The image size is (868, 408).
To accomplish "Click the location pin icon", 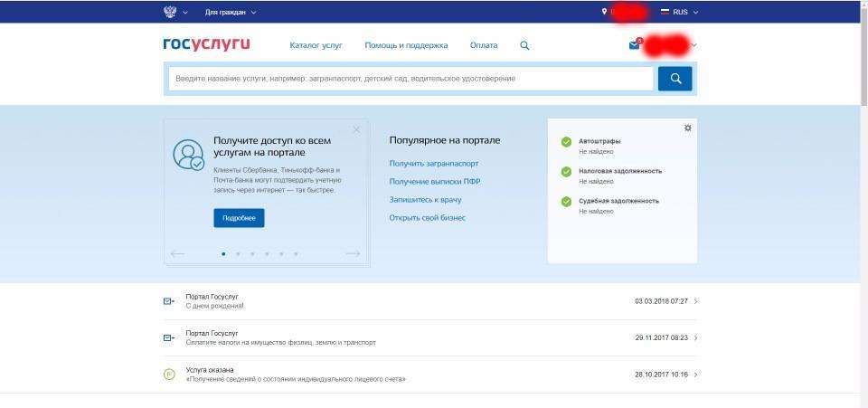I will (604, 12).
